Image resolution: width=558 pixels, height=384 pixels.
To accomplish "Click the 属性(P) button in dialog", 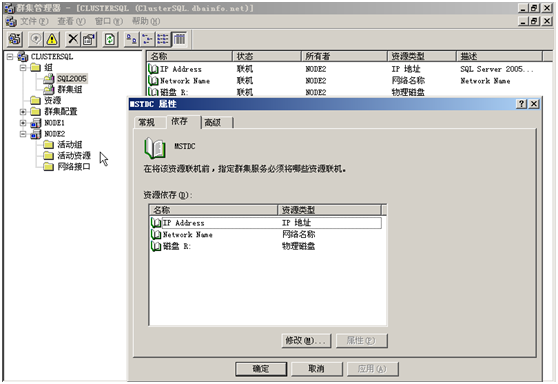I will click(x=362, y=341).
